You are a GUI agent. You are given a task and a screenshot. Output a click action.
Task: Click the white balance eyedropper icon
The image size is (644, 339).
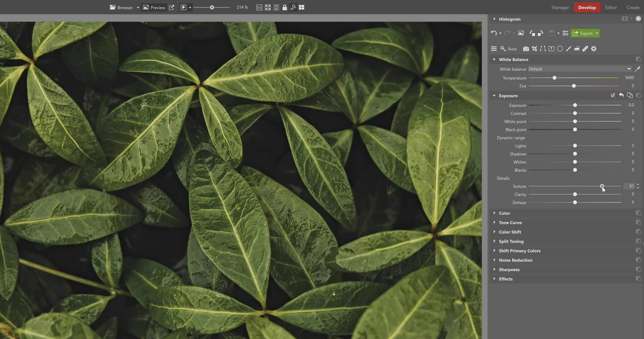pyautogui.click(x=637, y=69)
